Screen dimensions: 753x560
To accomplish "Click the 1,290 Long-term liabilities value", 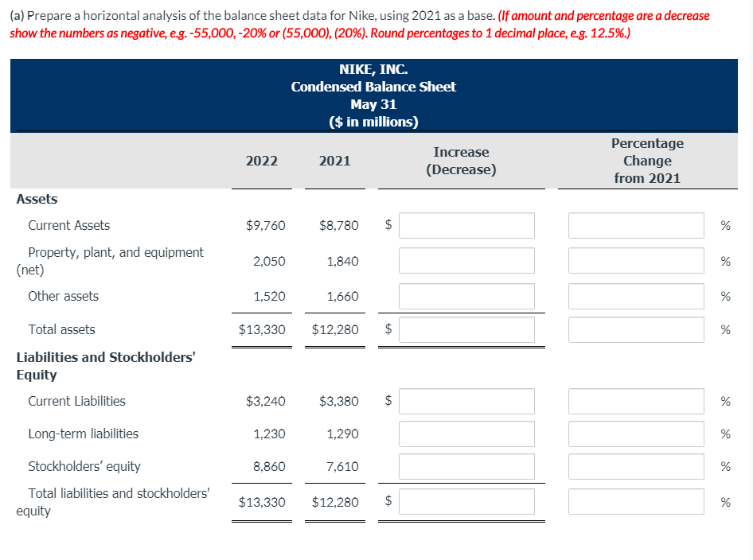I will point(342,434).
